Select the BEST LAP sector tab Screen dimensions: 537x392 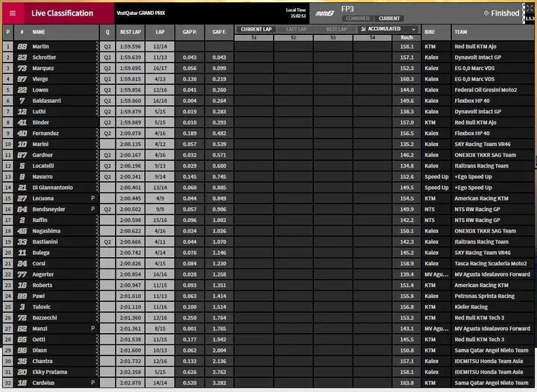click(x=336, y=29)
